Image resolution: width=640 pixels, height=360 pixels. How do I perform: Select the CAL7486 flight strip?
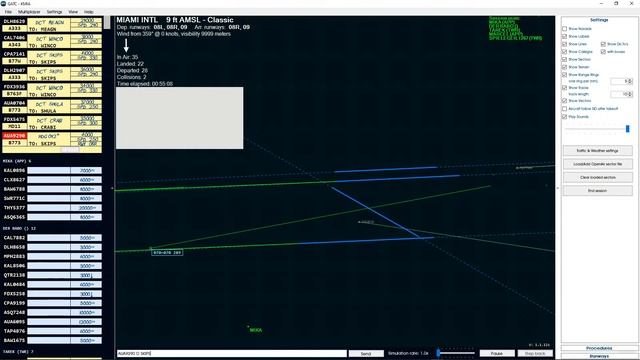point(52,41)
